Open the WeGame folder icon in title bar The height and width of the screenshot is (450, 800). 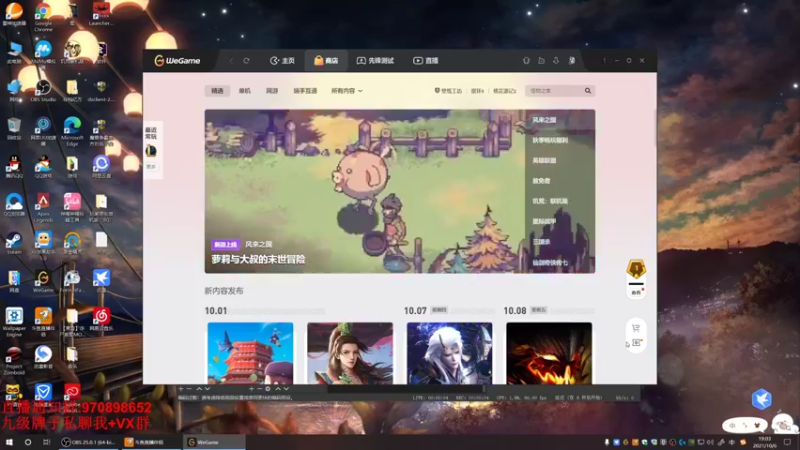click(541, 61)
